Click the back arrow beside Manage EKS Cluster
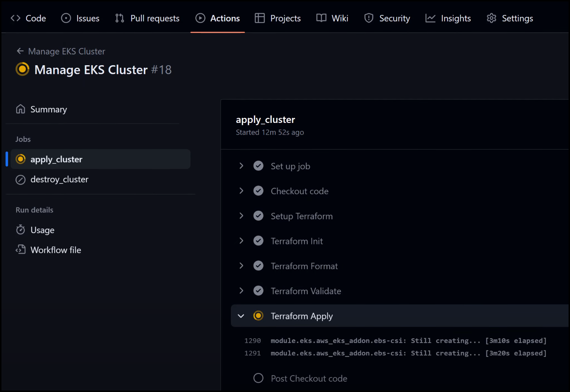The width and height of the screenshot is (570, 392). click(20, 51)
